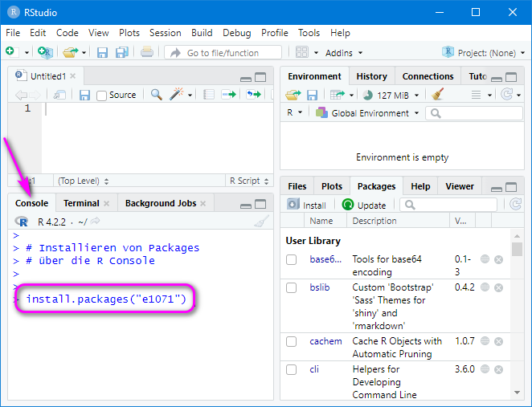Image resolution: width=532 pixels, height=407 pixels.
Task: Click the green Update packages icon
Action: pyautogui.click(x=348, y=205)
